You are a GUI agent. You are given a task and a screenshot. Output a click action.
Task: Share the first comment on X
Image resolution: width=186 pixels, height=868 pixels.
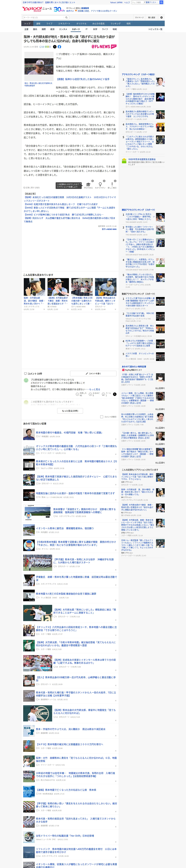pos(115,394)
